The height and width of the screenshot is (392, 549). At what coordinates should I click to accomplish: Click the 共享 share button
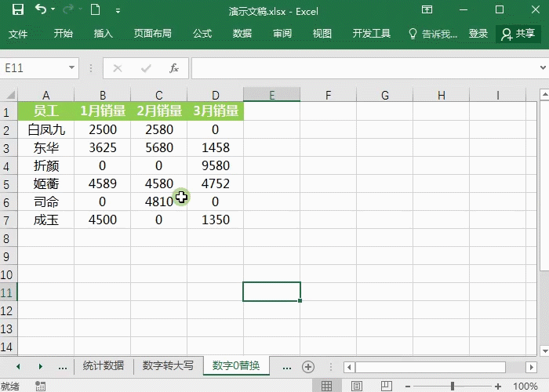point(518,34)
